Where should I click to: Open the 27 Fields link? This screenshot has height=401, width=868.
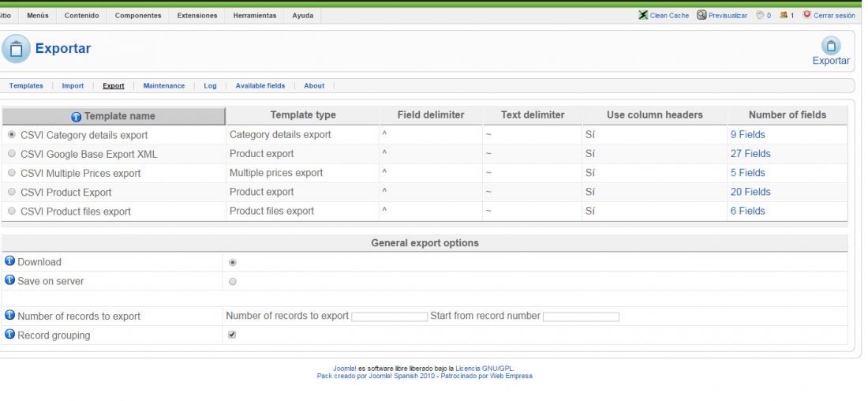[x=750, y=153]
